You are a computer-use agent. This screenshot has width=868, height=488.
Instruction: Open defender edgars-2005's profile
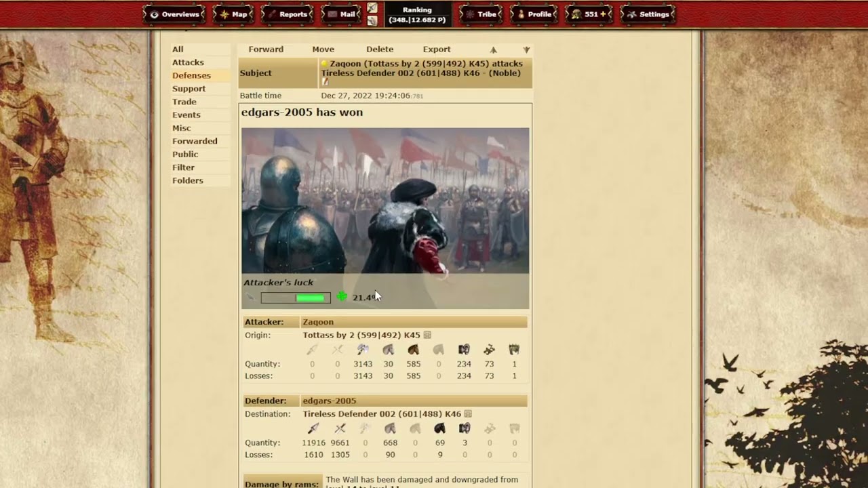click(x=329, y=401)
